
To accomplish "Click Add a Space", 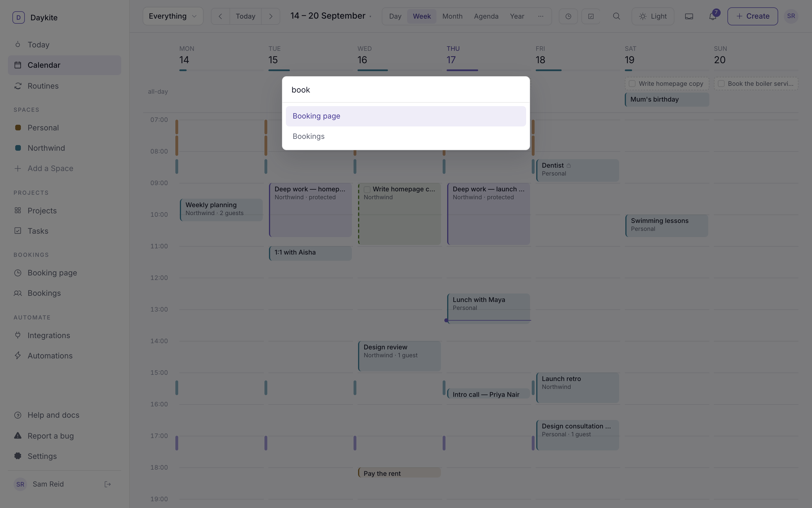I will (x=64, y=168).
